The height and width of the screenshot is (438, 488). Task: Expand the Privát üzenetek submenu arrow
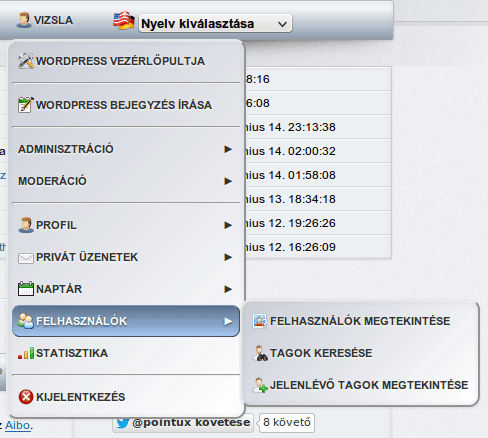point(228,257)
